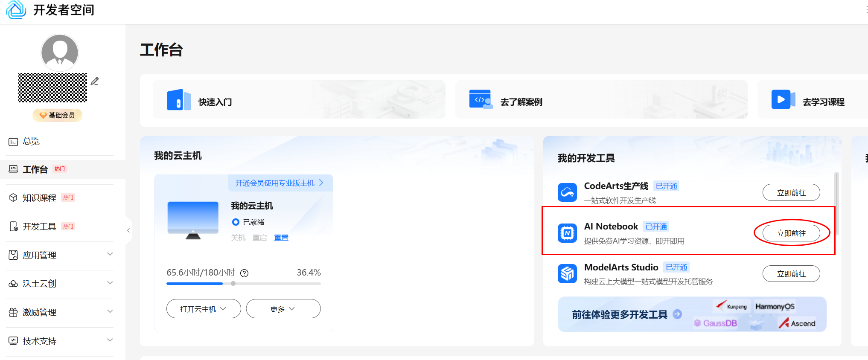868x360 pixels.
Task: Click the Ascend logo in the banner
Action: 797,323
